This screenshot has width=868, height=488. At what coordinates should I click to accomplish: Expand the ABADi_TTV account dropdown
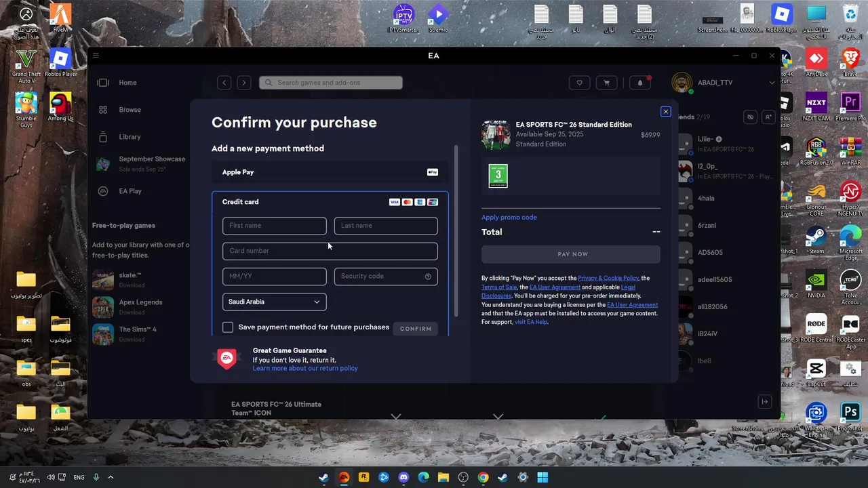click(x=772, y=83)
